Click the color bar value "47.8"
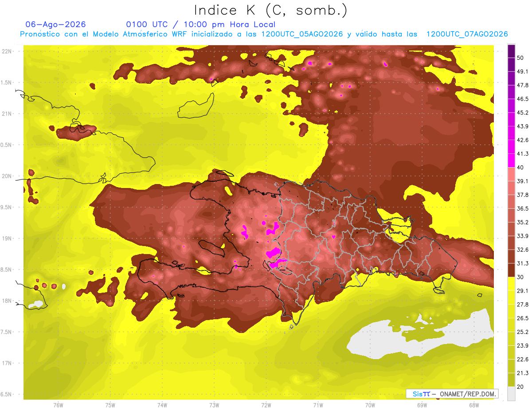Viewport: 532px width, 411px height. click(x=522, y=85)
